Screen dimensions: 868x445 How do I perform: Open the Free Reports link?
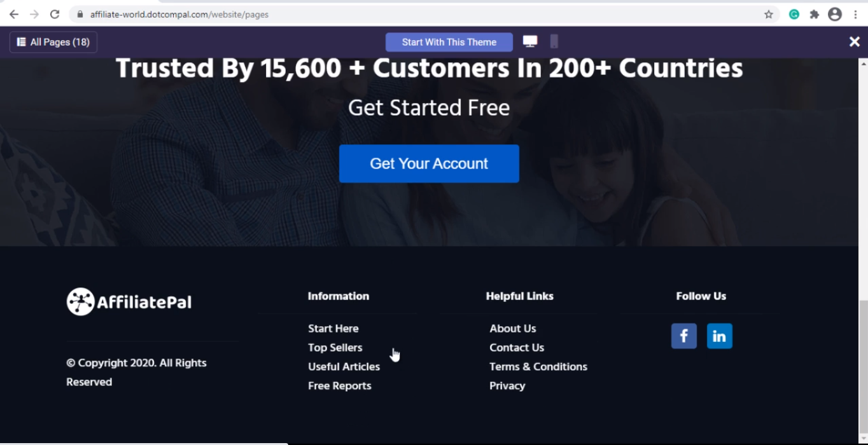[x=340, y=386]
